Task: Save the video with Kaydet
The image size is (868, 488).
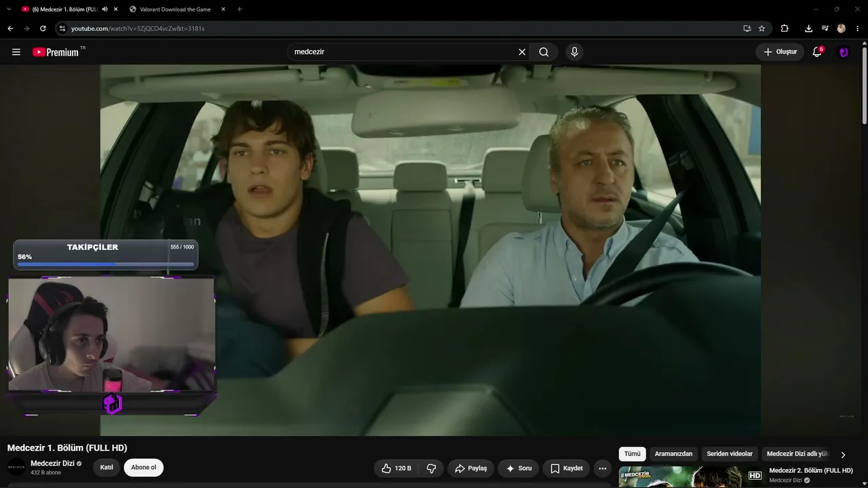Action: 566,468
